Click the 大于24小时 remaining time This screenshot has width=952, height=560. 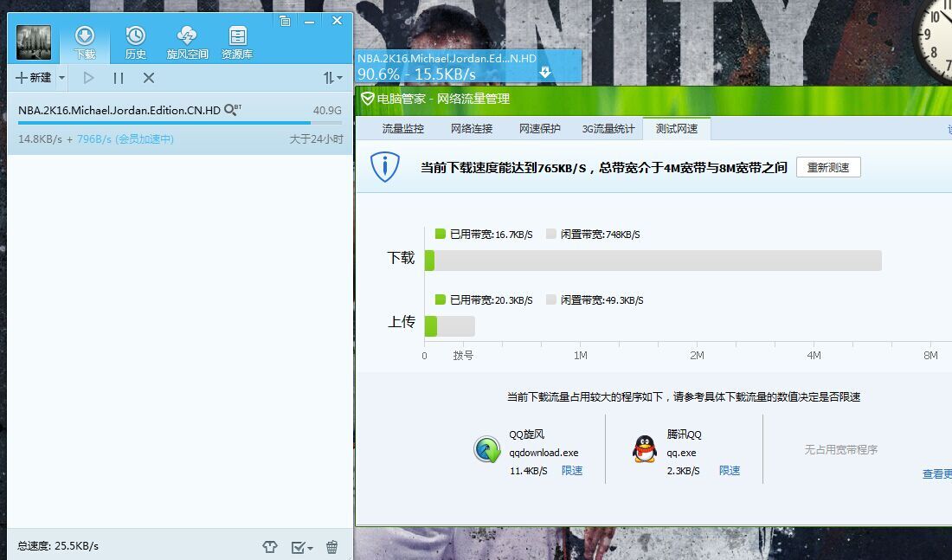click(x=316, y=139)
